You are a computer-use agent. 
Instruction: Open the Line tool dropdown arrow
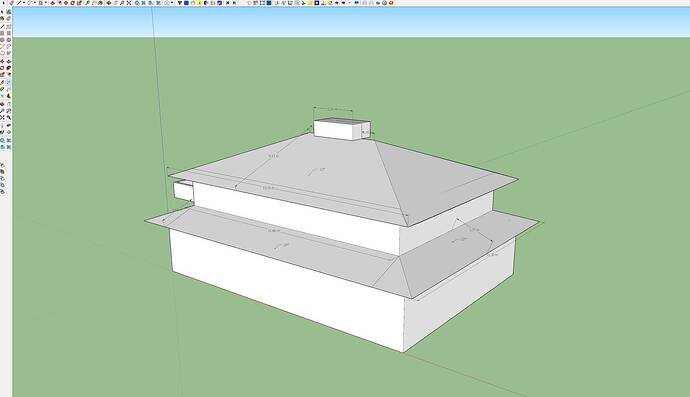[x=24, y=3]
